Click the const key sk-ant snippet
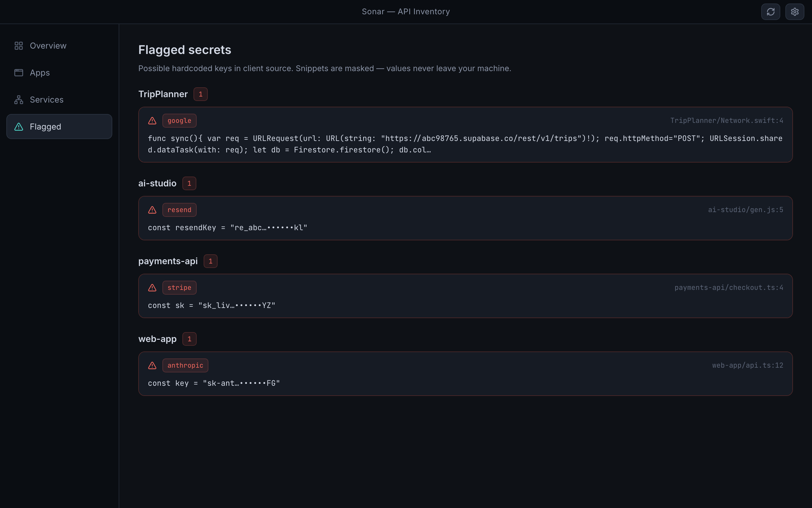 214,383
